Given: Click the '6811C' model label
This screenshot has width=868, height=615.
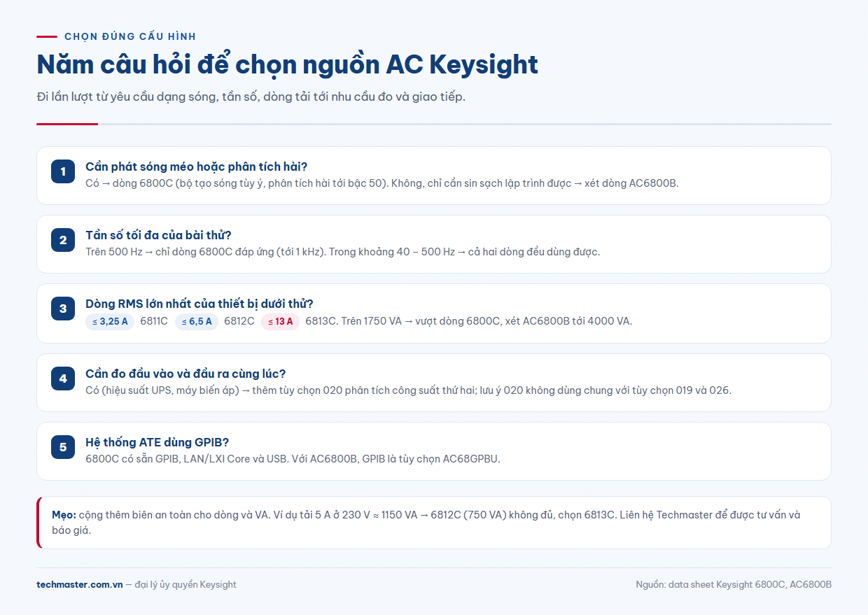Looking at the screenshot, I should pyautogui.click(x=154, y=322).
